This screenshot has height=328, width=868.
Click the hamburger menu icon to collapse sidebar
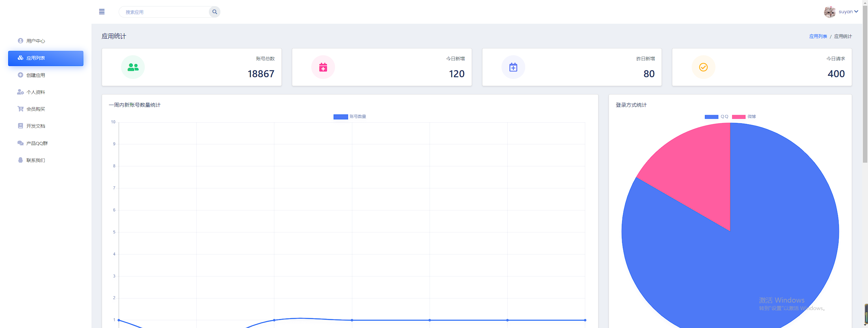pyautogui.click(x=102, y=12)
